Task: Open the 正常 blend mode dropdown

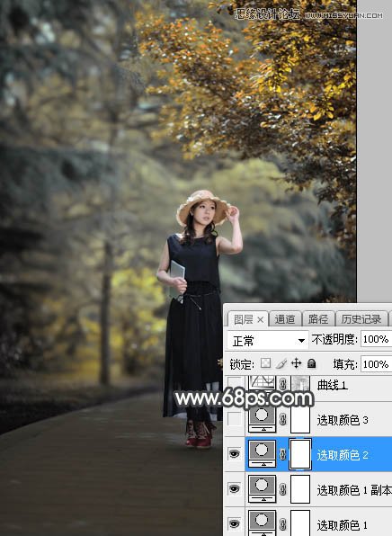Action: [268, 341]
